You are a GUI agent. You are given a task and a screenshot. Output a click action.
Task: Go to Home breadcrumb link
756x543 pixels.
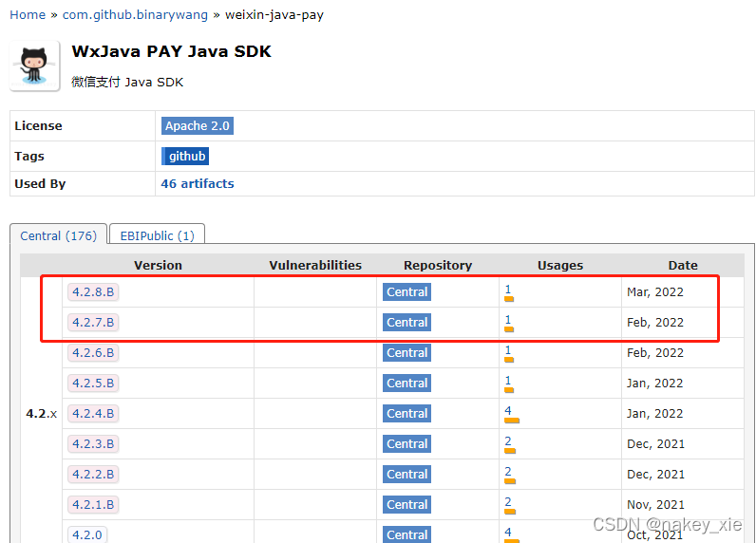28,15
